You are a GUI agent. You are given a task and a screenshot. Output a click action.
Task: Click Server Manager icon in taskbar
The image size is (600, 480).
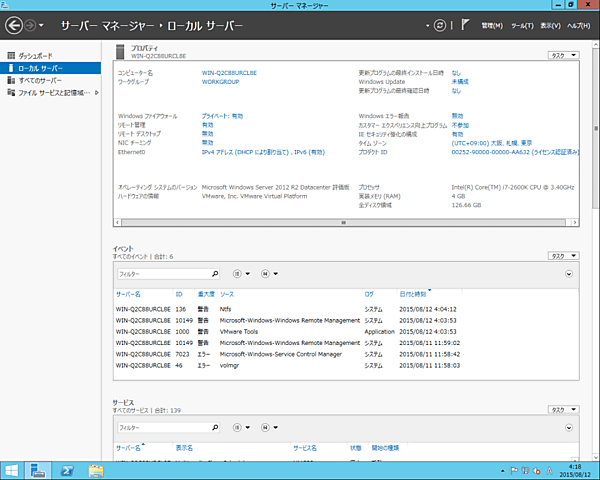coord(38,470)
